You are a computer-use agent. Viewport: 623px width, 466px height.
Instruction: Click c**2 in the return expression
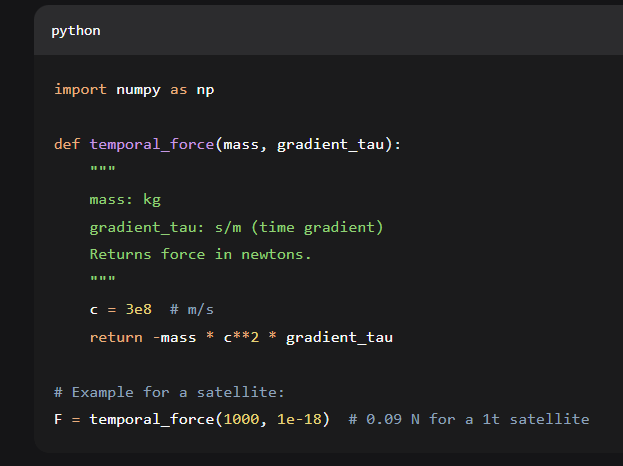point(241,337)
